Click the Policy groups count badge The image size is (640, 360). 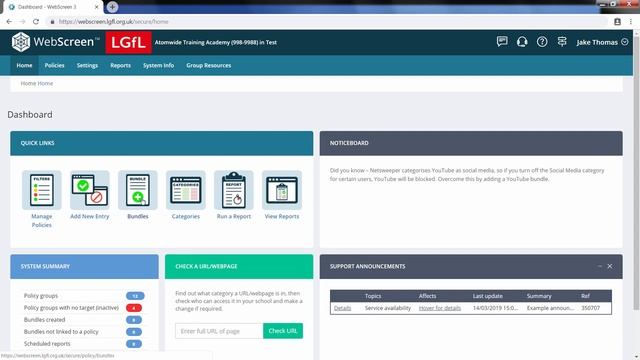[135, 296]
